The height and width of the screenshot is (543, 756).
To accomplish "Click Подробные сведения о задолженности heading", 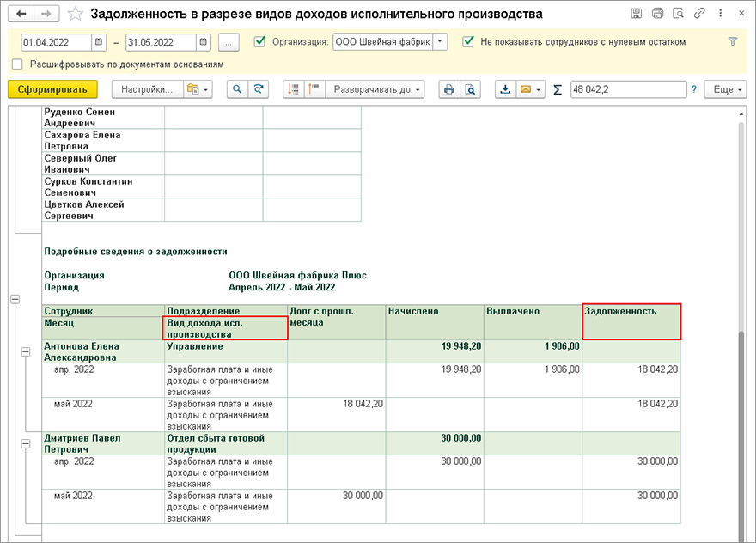I will (136, 251).
